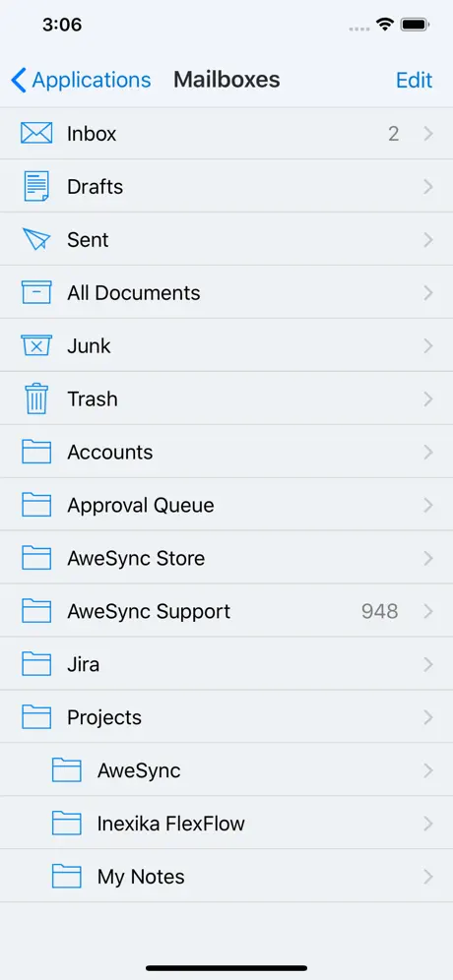Tap the Sent paper plane icon

point(36,239)
